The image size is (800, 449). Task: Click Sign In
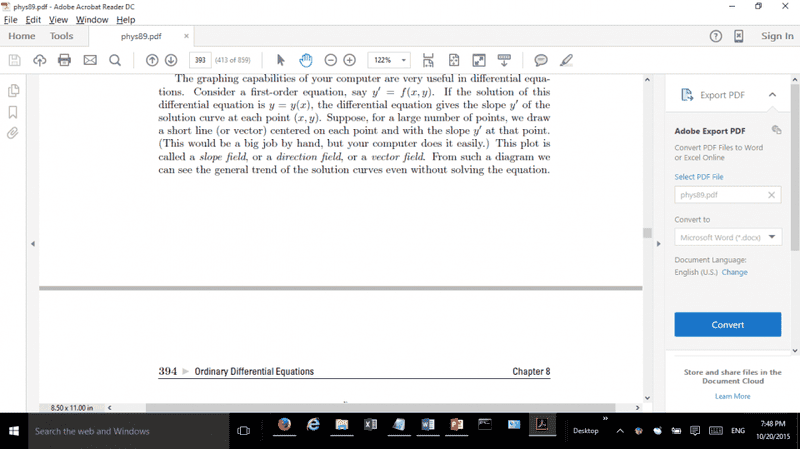coord(777,36)
